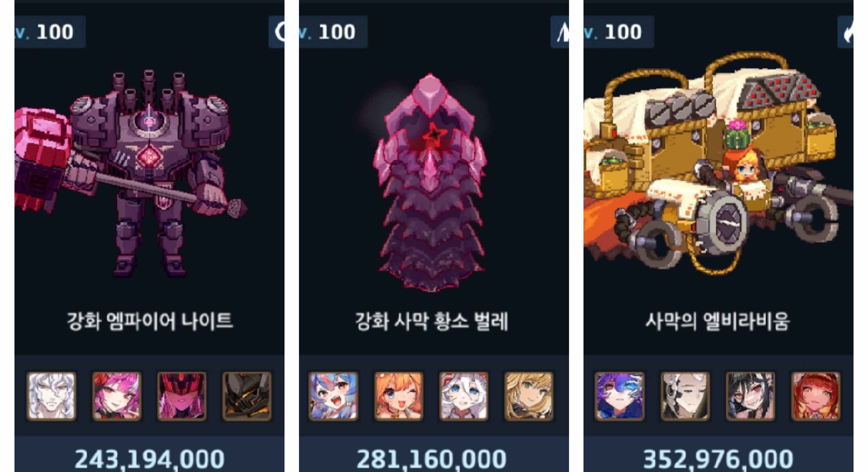This screenshot has height=472, width=868.
Task: Click the fire element icon on Elvira card
Action: coord(845,32)
